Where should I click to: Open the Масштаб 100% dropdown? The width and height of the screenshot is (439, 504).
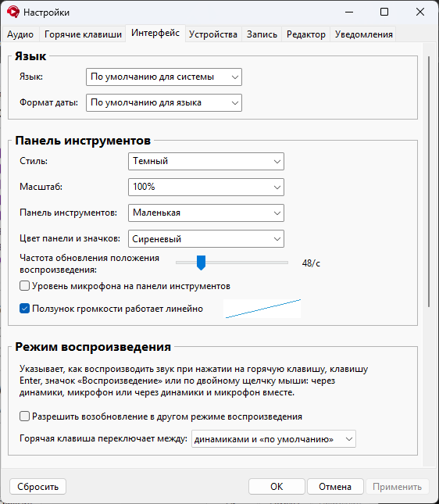(x=206, y=187)
